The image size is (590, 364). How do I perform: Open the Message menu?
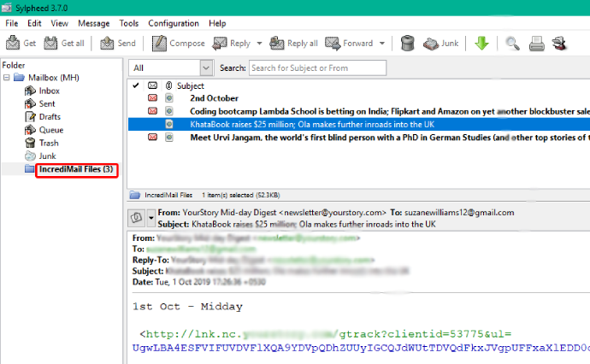pyautogui.click(x=93, y=23)
